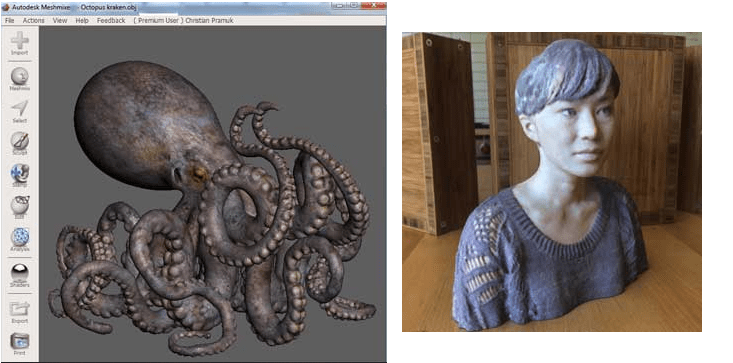Click the Octopus kraken.obj title text
The width and height of the screenshot is (733, 363).
[x=107, y=7]
